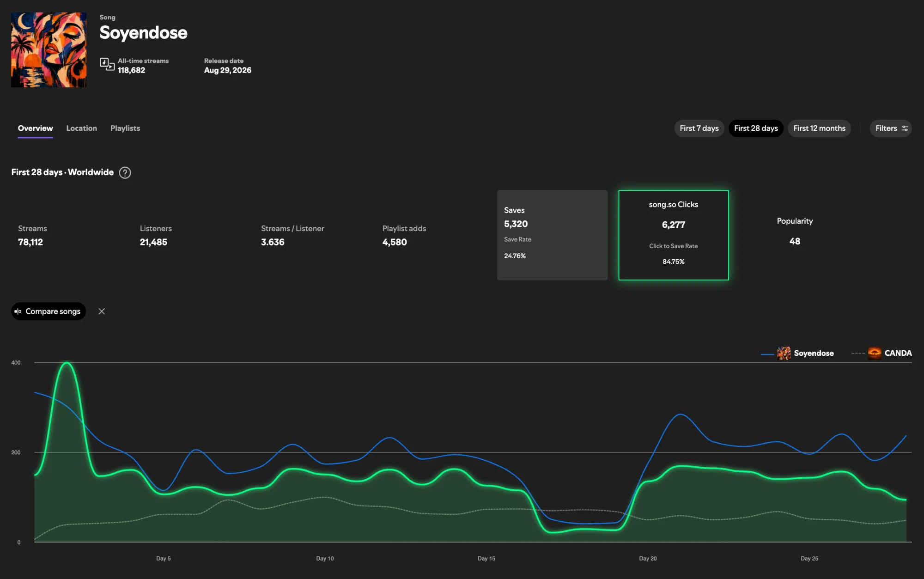Select the Popularity metric
The image size is (924, 579).
pyautogui.click(x=795, y=231)
